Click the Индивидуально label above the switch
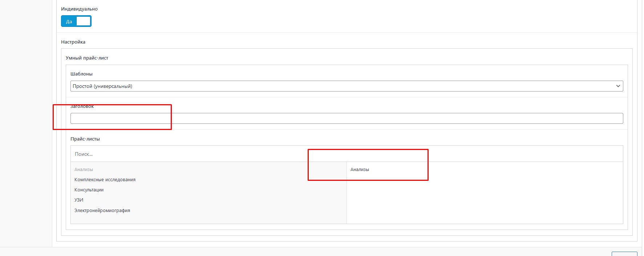The height and width of the screenshot is (256, 644). click(x=79, y=9)
